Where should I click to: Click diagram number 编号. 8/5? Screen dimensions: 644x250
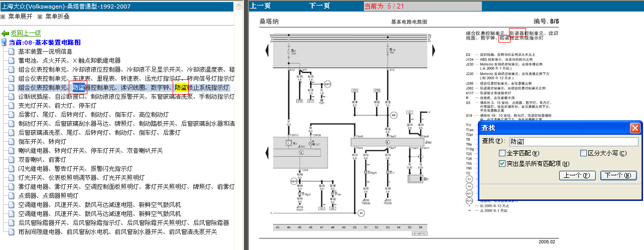[546, 22]
